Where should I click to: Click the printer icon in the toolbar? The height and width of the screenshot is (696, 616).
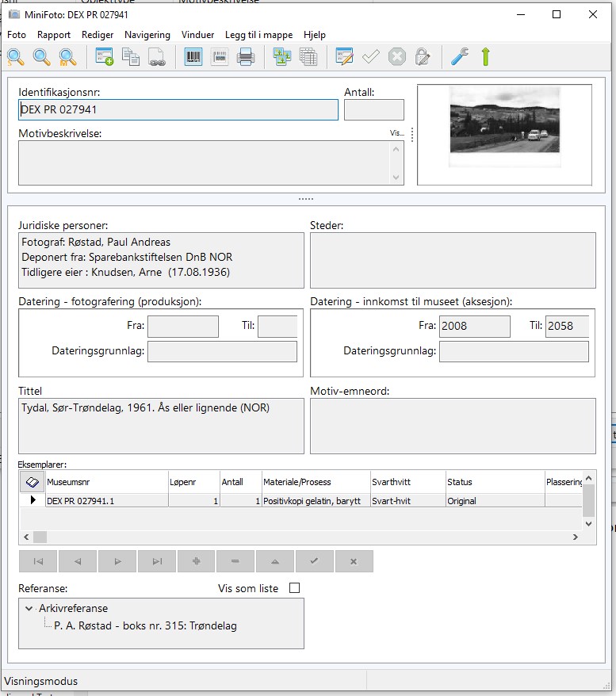pos(246,56)
